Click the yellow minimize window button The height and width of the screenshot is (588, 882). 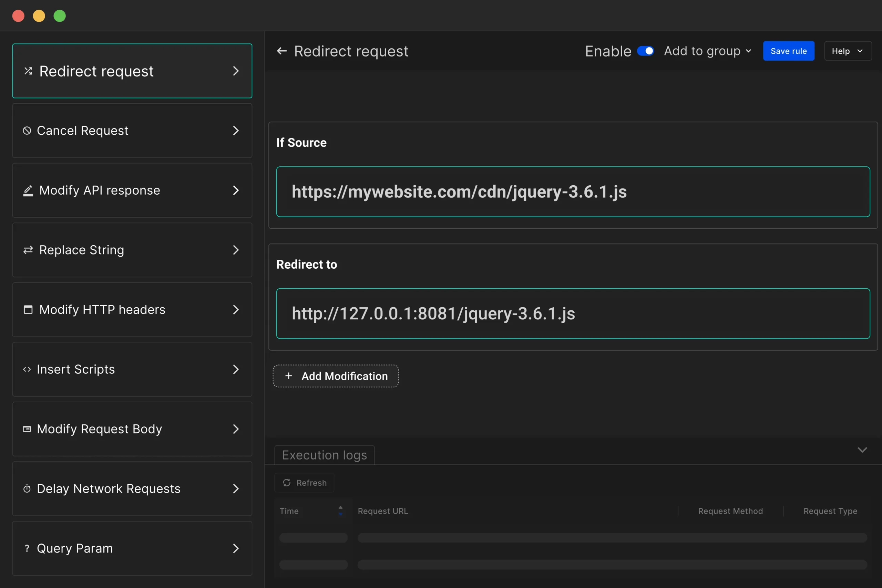coord(39,16)
